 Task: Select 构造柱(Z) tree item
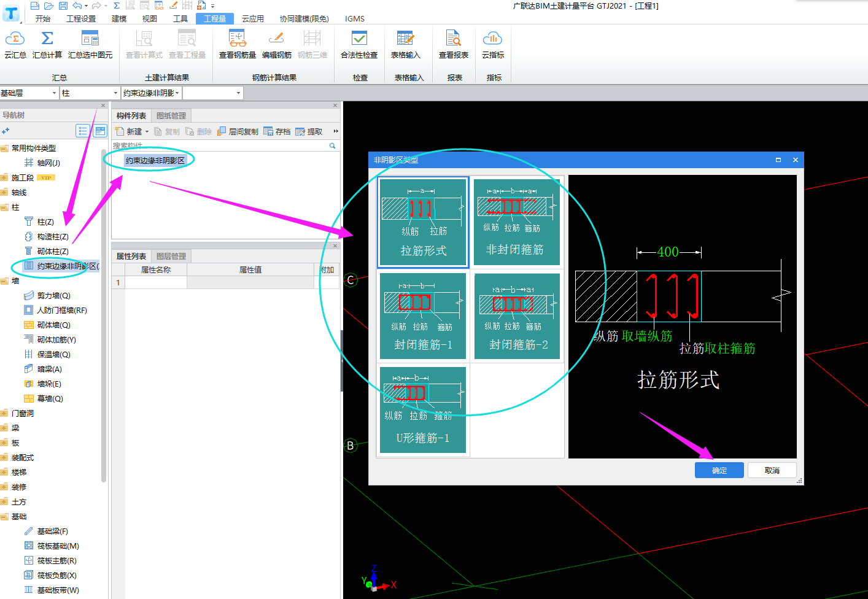(46, 236)
